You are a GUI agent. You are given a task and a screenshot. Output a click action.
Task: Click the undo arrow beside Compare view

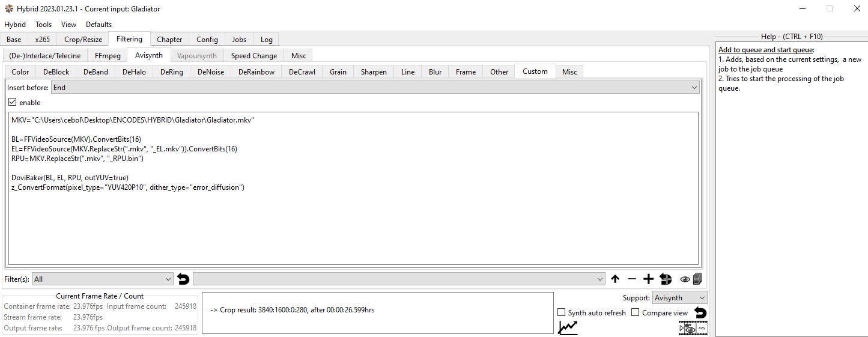point(700,312)
